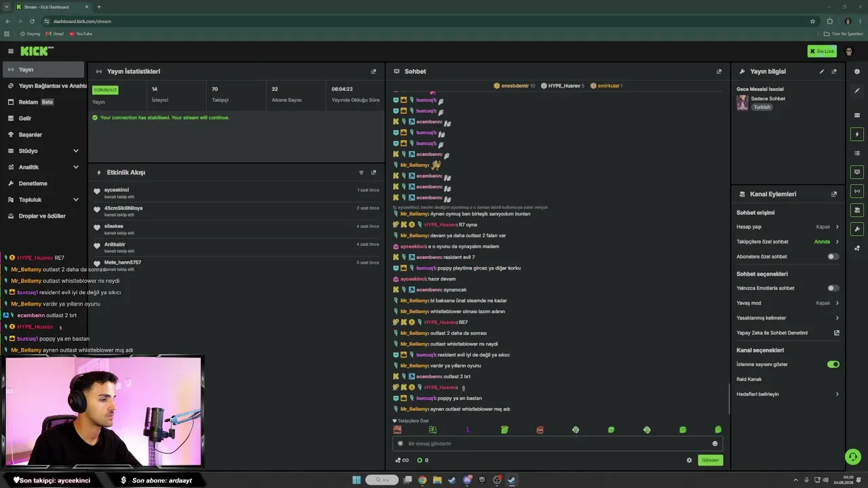This screenshot has height=488, width=868.
Task: Open Yasaklanmış kelimeler settings
Action: point(788,318)
